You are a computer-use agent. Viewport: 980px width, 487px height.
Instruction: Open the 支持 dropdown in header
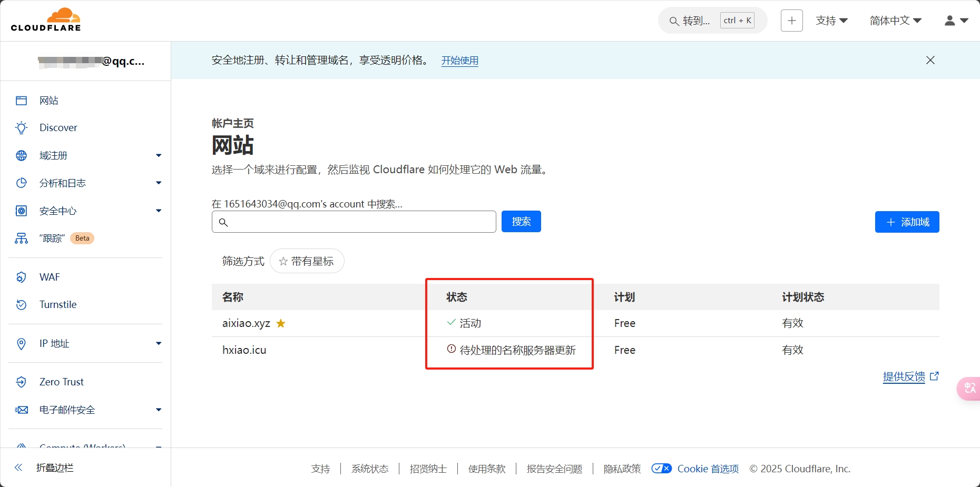click(832, 21)
